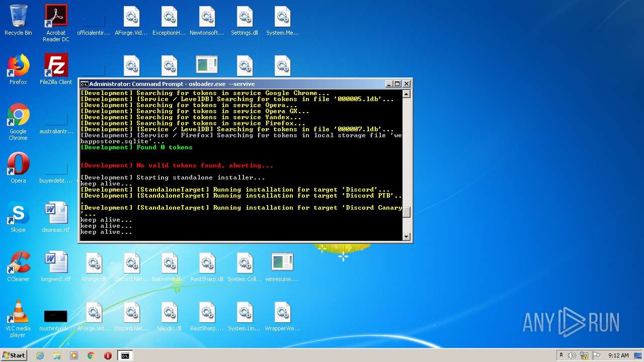Image resolution: width=644 pixels, height=362 pixels.
Task: Open Windows Explorer from the taskbar
Action: tap(57, 355)
